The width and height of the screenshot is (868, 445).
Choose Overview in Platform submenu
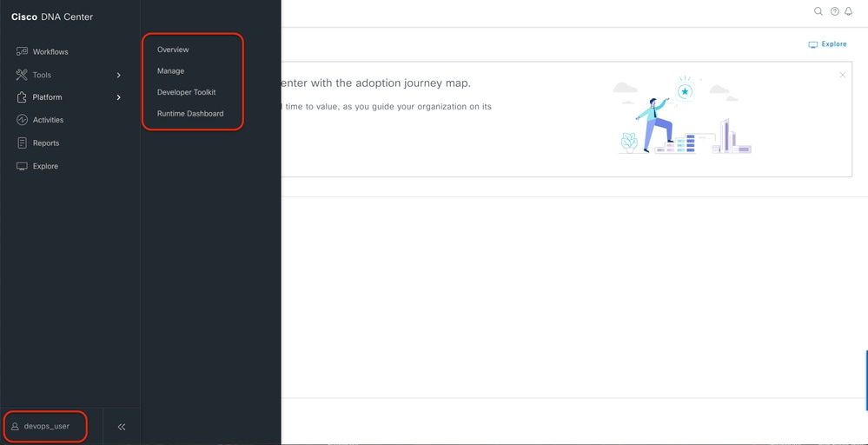pyautogui.click(x=173, y=50)
